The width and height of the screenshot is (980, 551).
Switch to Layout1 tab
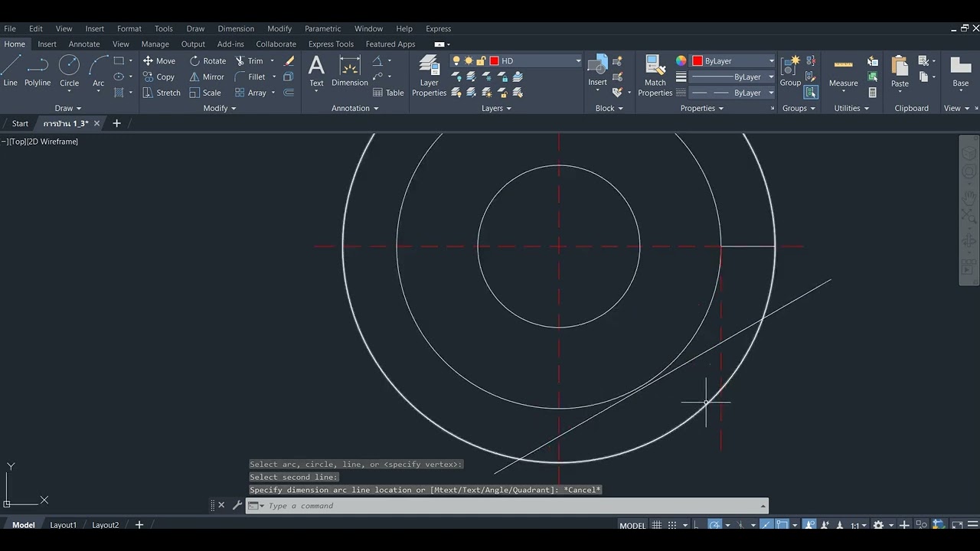click(64, 525)
